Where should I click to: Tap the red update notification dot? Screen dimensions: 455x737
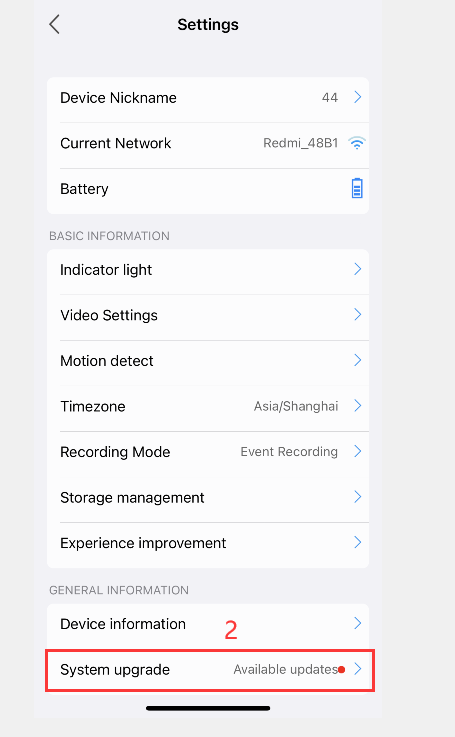coord(342,669)
